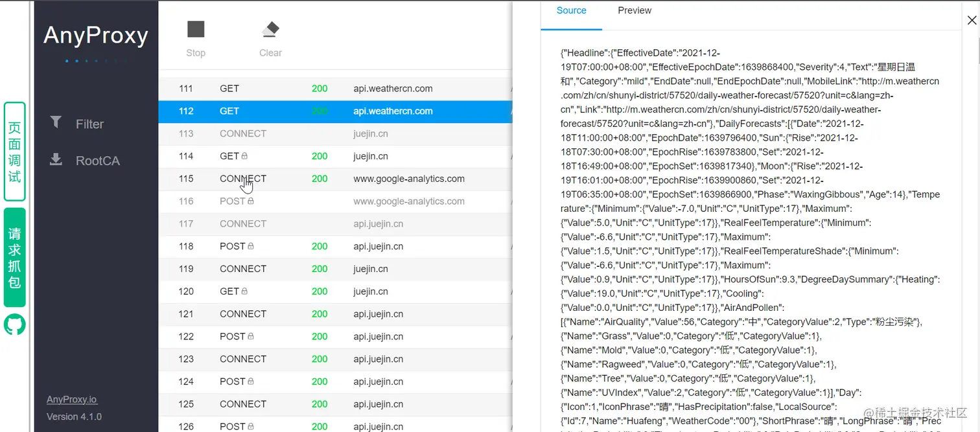
Task: Close the response detail panel
Action: tap(971, 21)
